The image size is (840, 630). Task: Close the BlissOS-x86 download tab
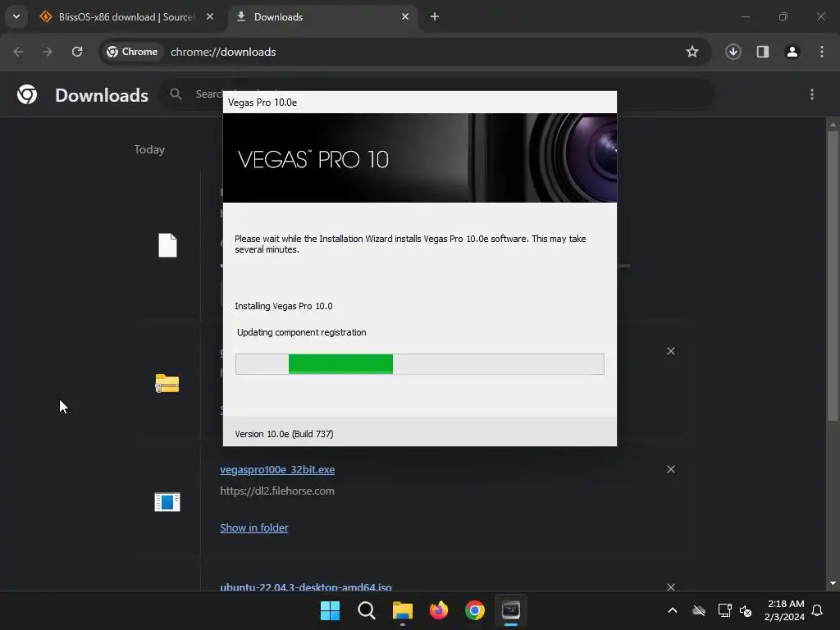pyautogui.click(x=210, y=16)
